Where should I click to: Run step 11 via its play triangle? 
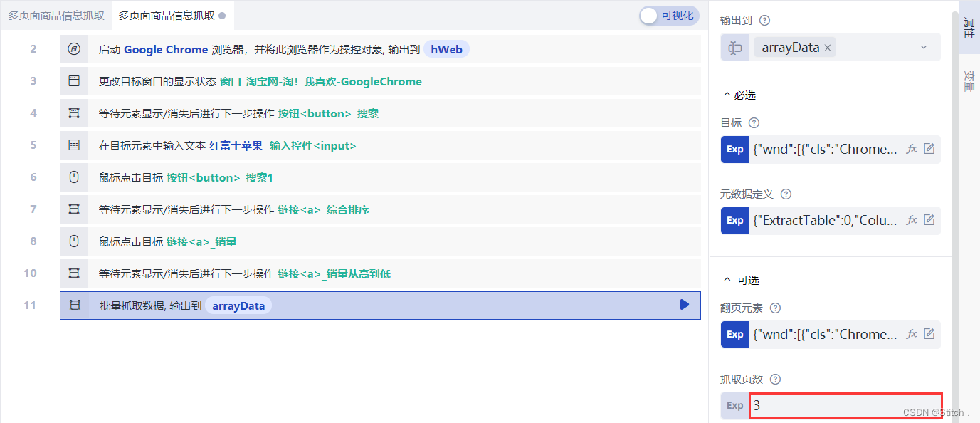[684, 305]
